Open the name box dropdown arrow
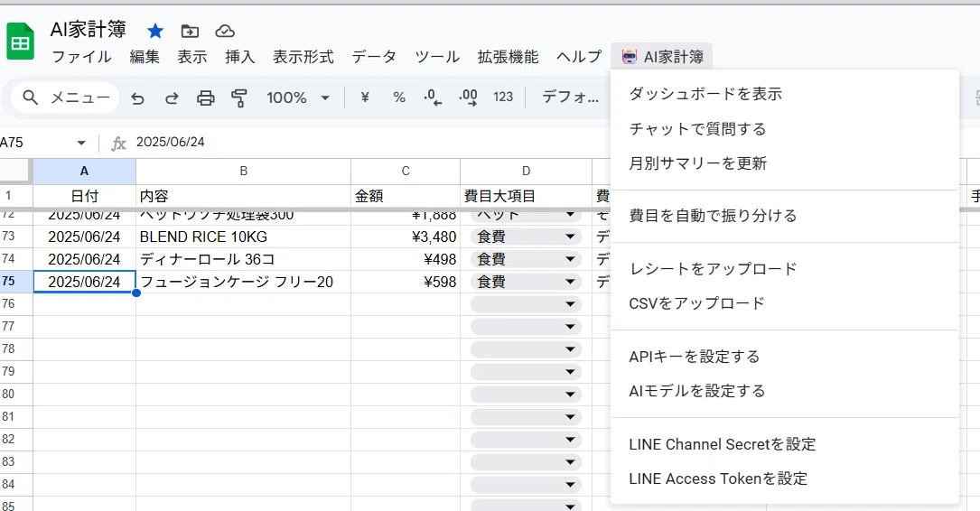 coord(81,143)
